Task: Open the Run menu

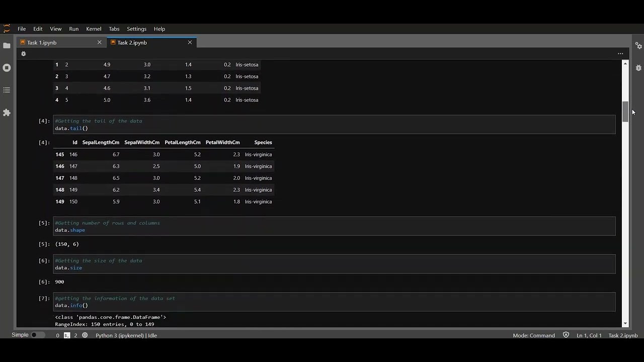Action: [73, 29]
